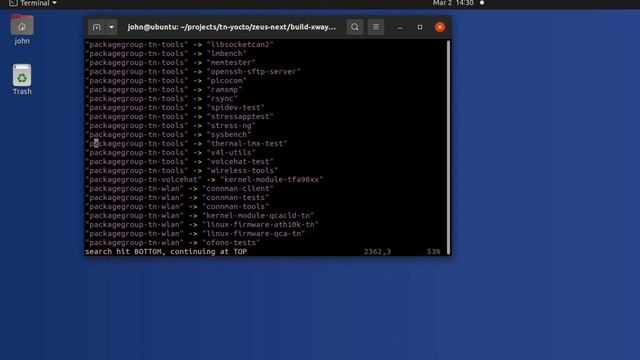Click the line with "sysbench"
The width and height of the screenshot is (640, 360).
coord(168,134)
